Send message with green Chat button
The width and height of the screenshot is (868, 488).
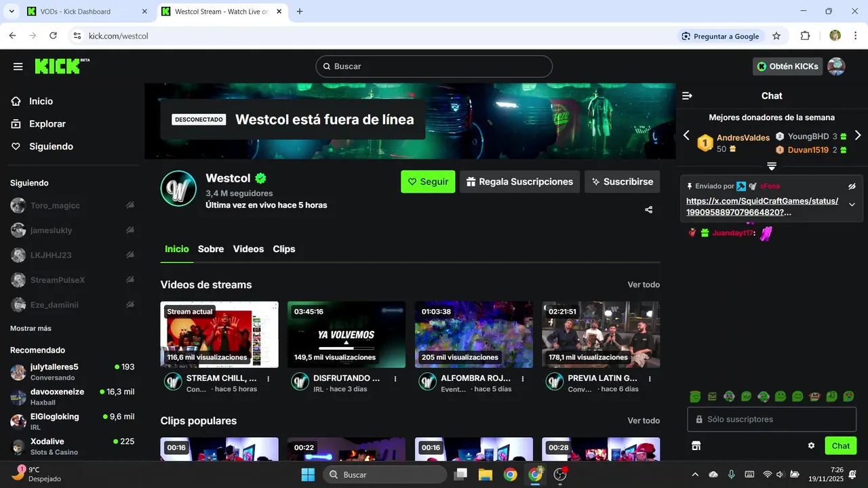coord(841,446)
